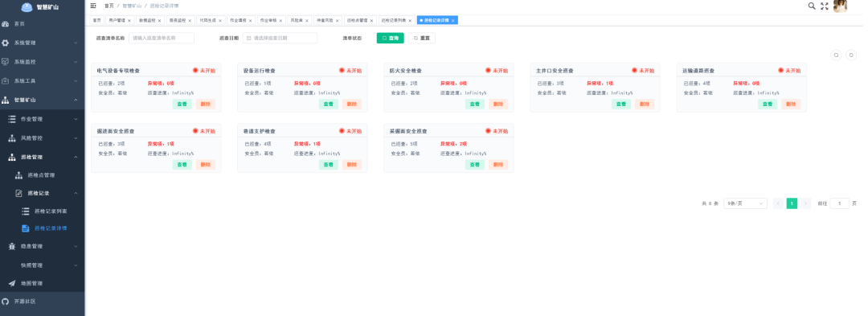This screenshot has height=316, width=868.
Task: Hide the search bar with round search icon
Action: point(837,55)
